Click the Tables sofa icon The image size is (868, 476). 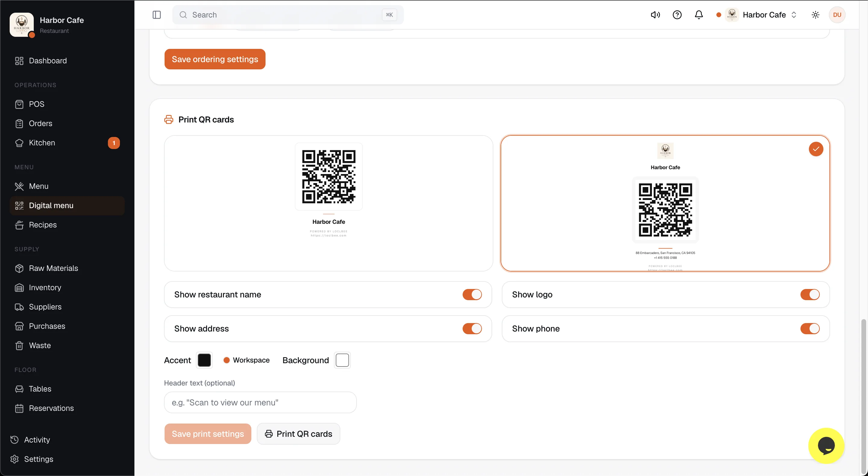pyautogui.click(x=19, y=389)
